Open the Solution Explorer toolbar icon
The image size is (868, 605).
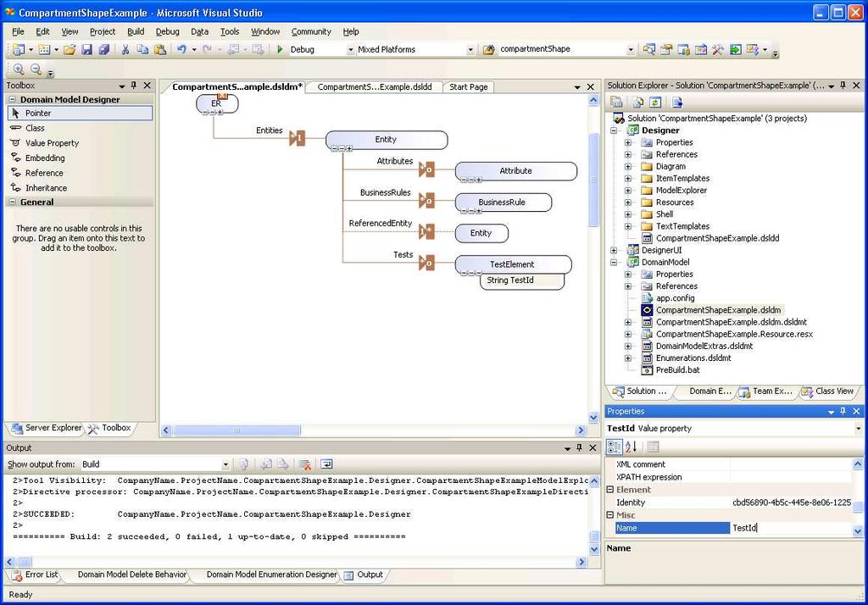[648, 50]
